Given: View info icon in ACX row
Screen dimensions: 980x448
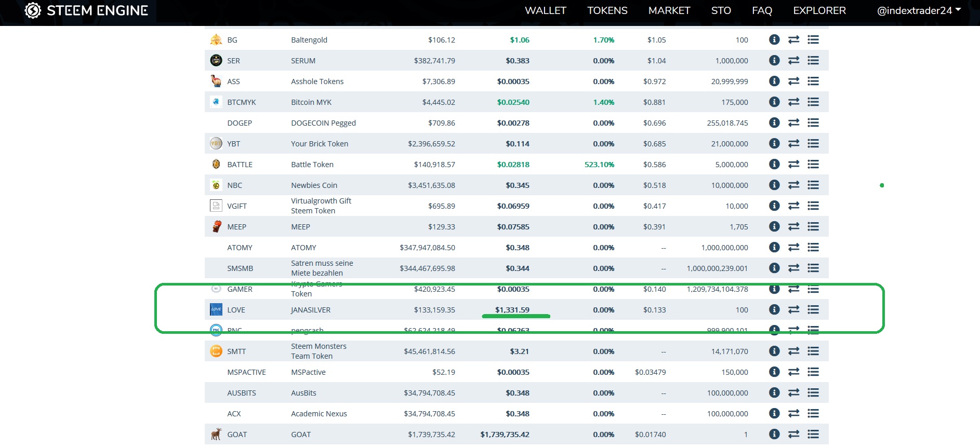Looking at the screenshot, I should coord(774,413).
